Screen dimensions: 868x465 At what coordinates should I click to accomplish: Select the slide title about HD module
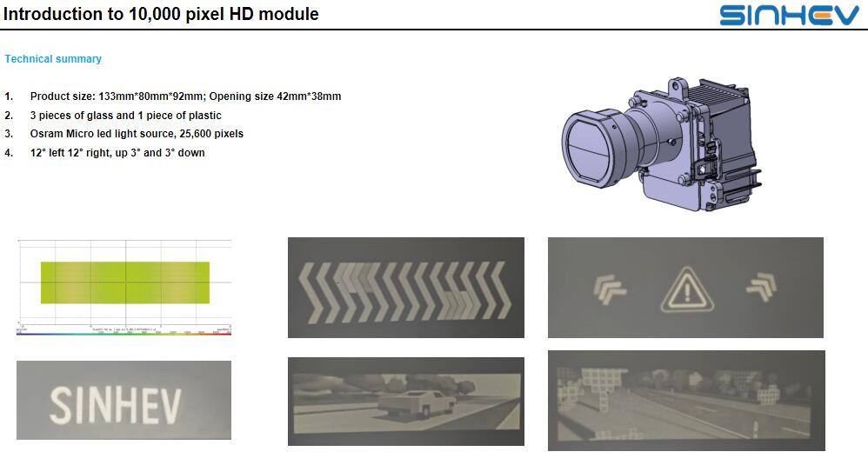(x=161, y=14)
